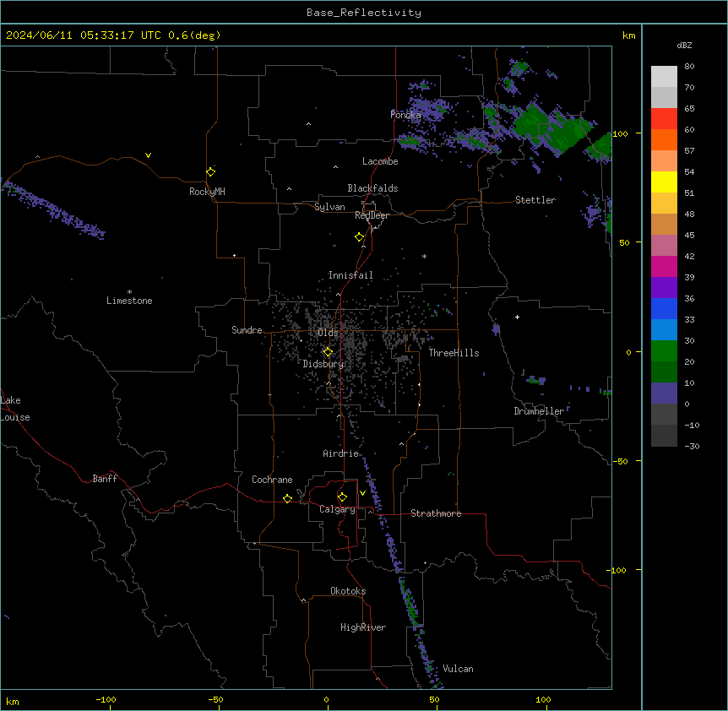
Task: Click the 45 value on the dBZ scale
Action: (689, 236)
